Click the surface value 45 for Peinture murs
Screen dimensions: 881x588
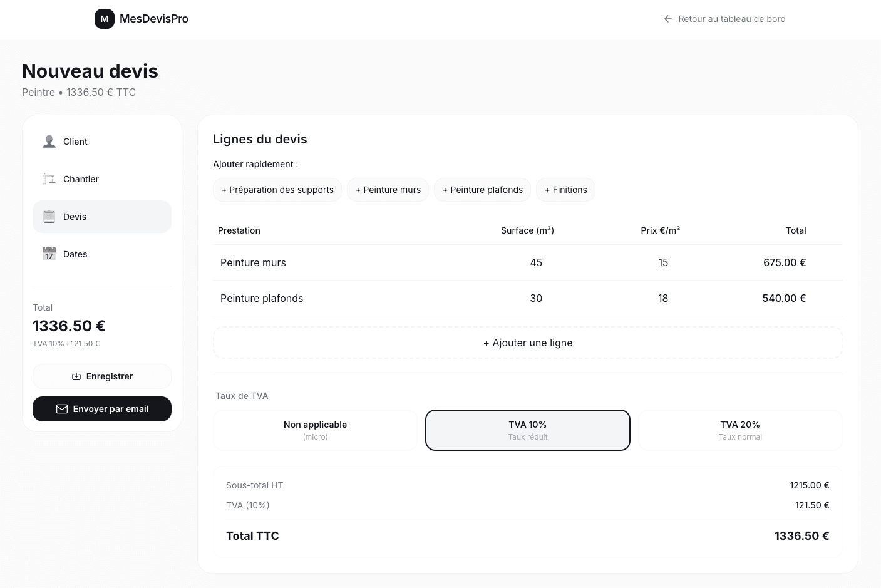(536, 262)
